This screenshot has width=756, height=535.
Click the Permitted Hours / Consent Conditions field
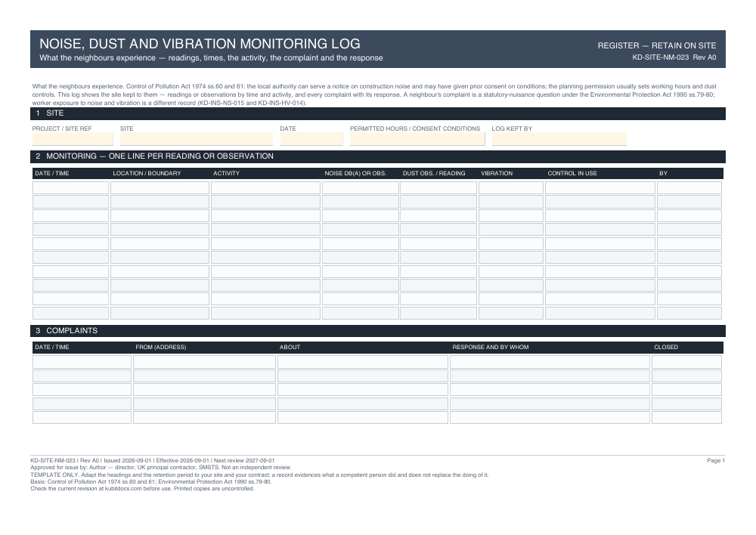[x=417, y=139]
